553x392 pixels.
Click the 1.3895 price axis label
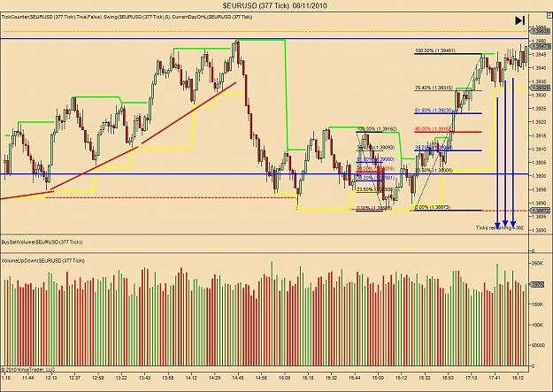540,190
